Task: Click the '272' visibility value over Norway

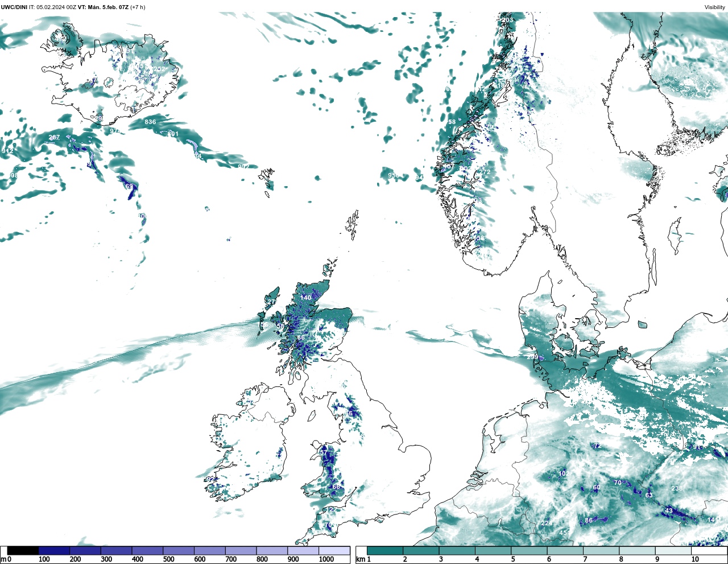Action: (x=485, y=172)
